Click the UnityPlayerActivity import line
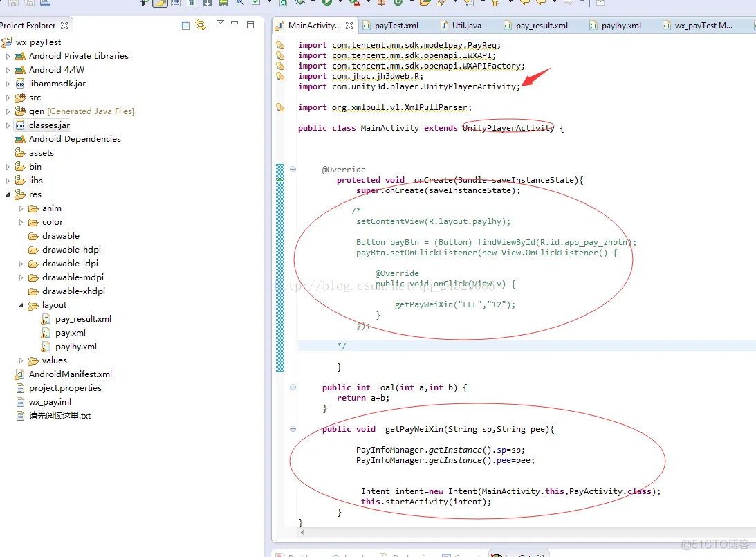Viewport: 756px width, 557px height. click(409, 86)
